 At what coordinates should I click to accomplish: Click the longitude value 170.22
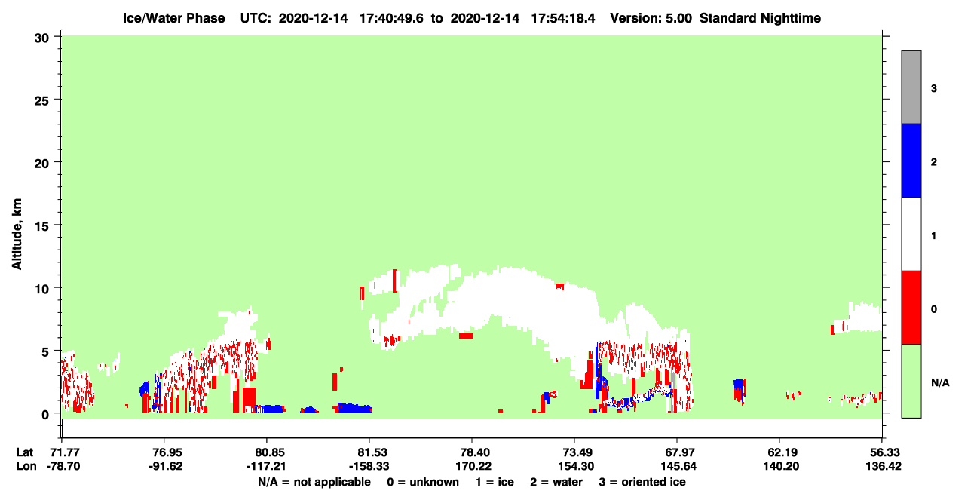(x=472, y=466)
